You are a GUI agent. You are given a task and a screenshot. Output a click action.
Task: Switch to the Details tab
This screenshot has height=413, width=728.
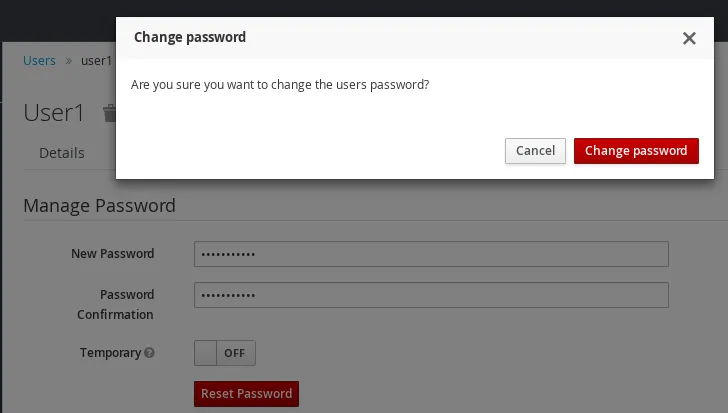(x=62, y=153)
